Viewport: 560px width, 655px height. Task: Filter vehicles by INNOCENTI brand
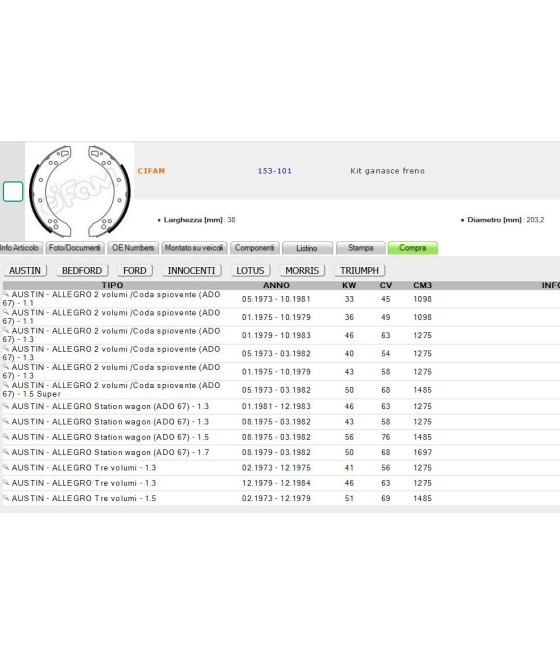pyautogui.click(x=191, y=270)
